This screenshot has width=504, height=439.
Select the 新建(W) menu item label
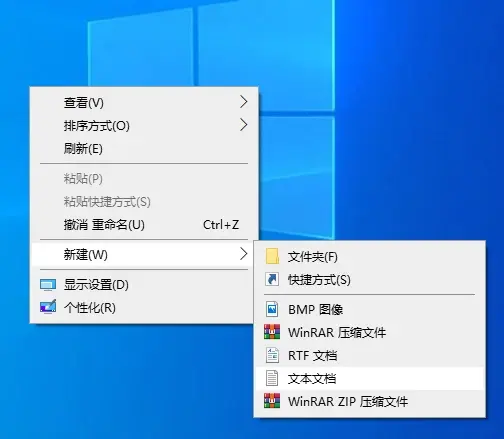86,255
